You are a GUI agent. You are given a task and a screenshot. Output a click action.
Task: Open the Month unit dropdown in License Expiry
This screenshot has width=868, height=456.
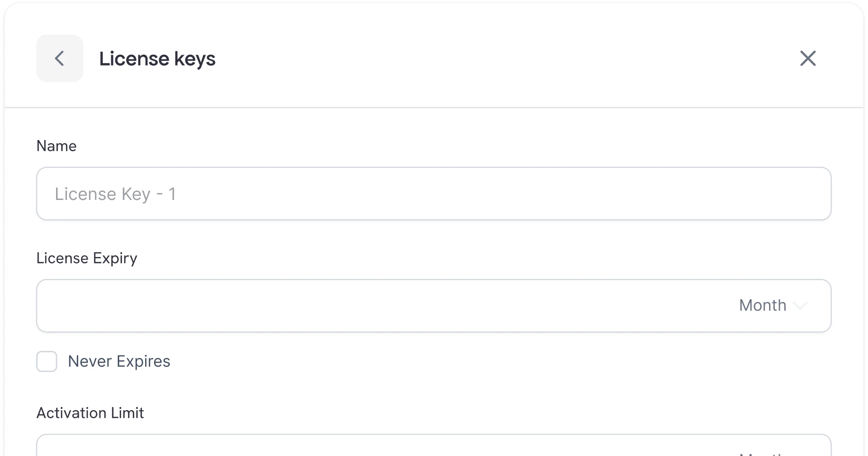773,306
